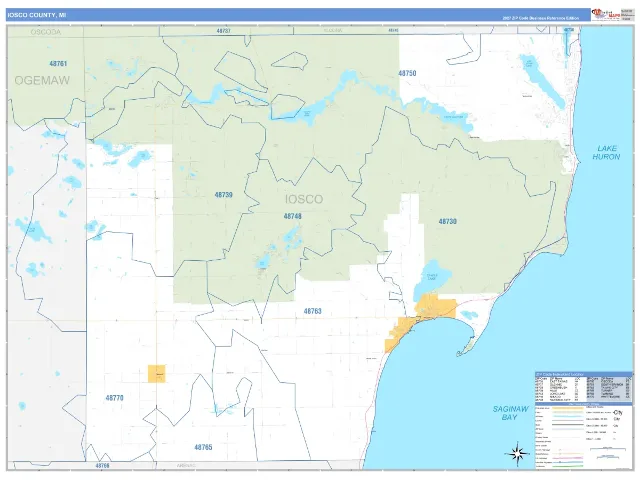The height and width of the screenshot is (480, 640).
Task: Click the '48750' ZIP code label
Action: click(407, 73)
